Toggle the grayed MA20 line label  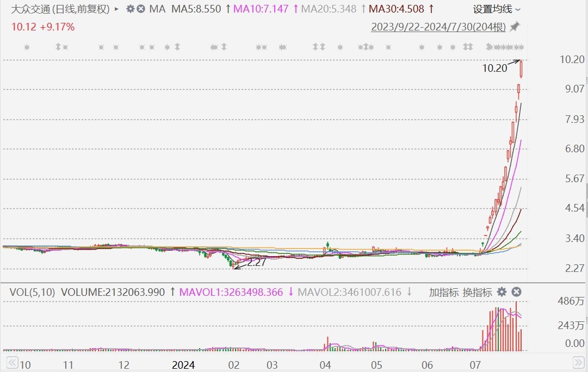(x=329, y=9)
